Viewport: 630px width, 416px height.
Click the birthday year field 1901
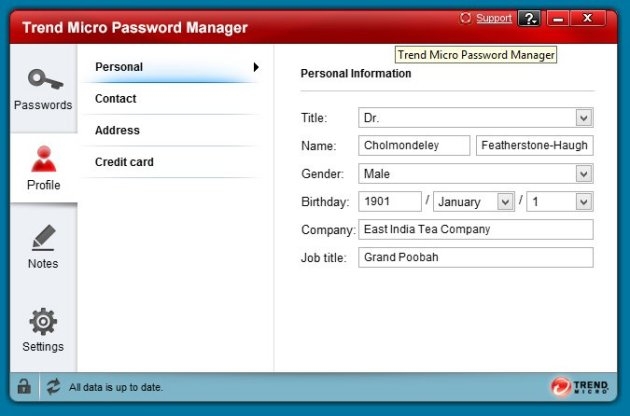pos(390,201)
